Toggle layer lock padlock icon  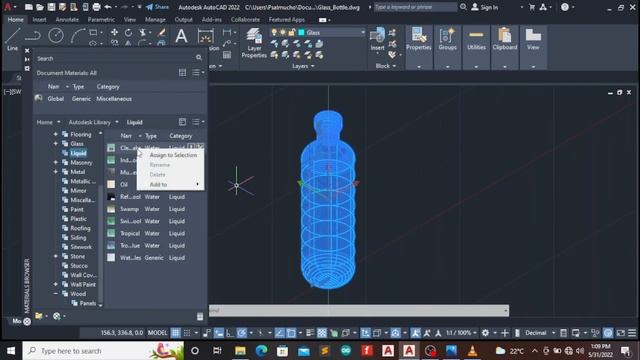291,32
